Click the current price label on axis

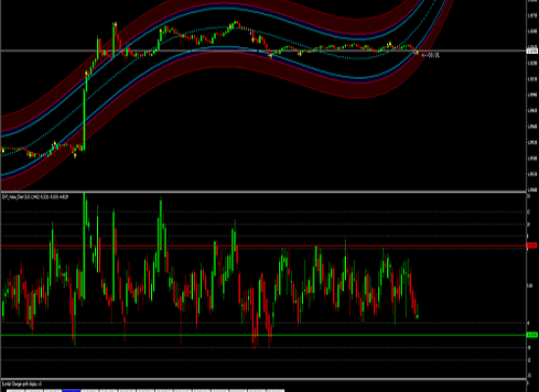[532, 51]
